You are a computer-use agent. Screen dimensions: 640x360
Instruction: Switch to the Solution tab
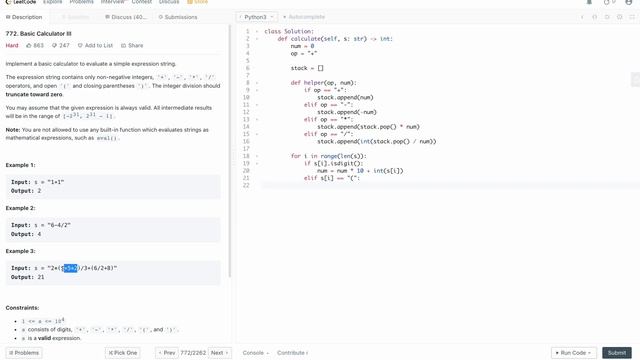coord(75,17)
